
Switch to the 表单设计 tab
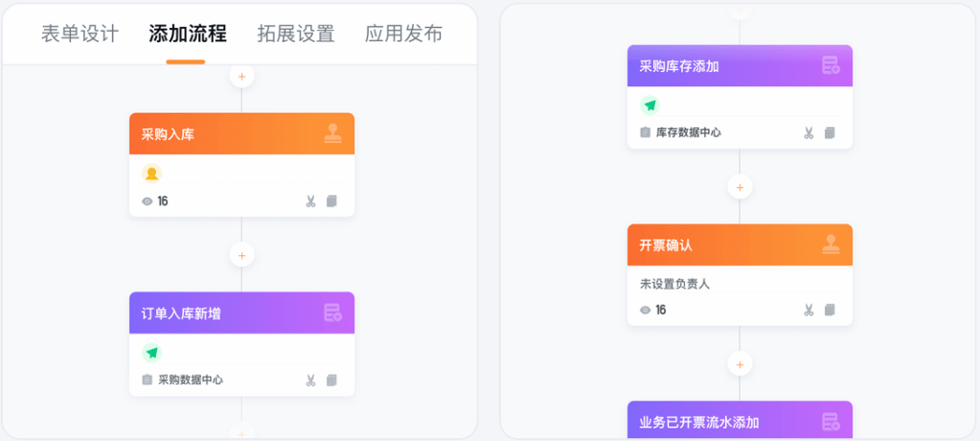[x=80, y=34]
